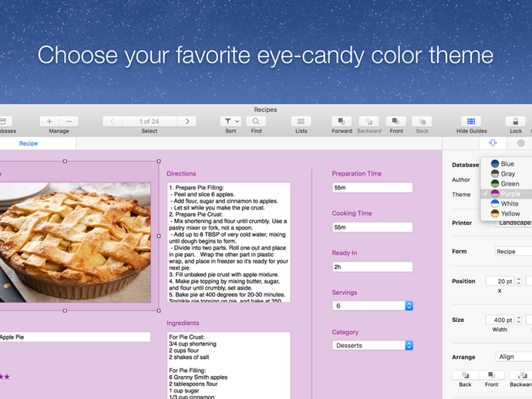Viewport: 532px width, 399px height.
Task: Click the rating stars
Action: coord(5,377)
